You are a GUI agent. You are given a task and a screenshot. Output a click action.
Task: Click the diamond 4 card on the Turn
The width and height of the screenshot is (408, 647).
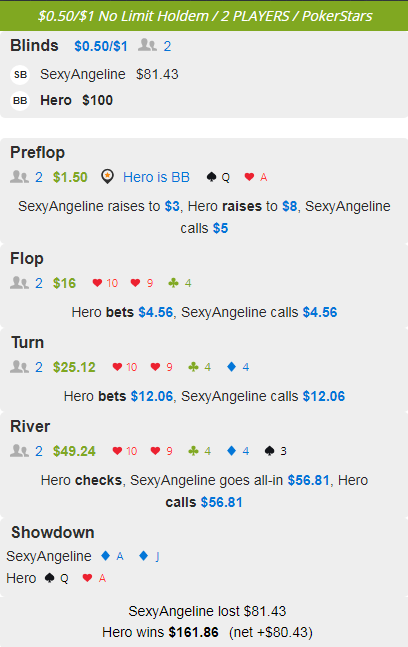(x=238, y=367)
